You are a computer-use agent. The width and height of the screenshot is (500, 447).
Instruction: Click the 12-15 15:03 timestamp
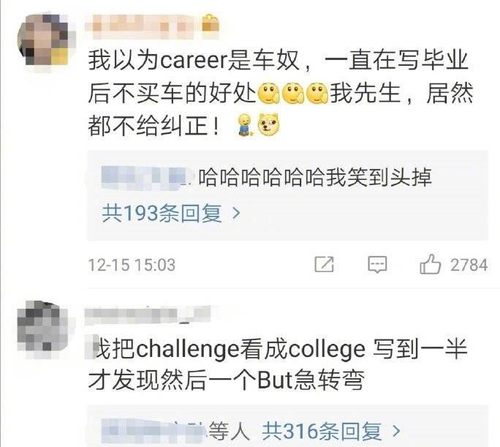click(x=132, y=265)
